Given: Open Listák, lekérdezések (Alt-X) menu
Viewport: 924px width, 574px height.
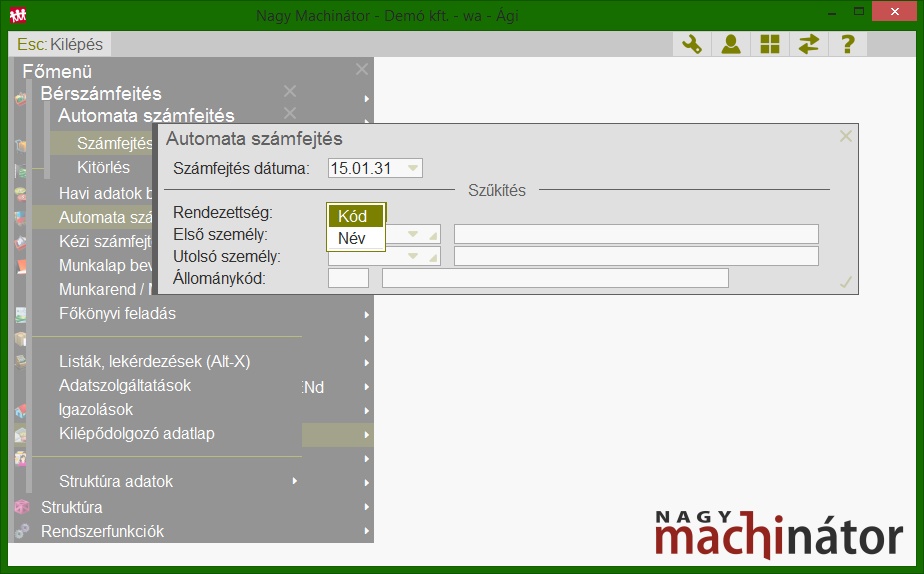Looking at the screenshot, I should coord(154,361).
